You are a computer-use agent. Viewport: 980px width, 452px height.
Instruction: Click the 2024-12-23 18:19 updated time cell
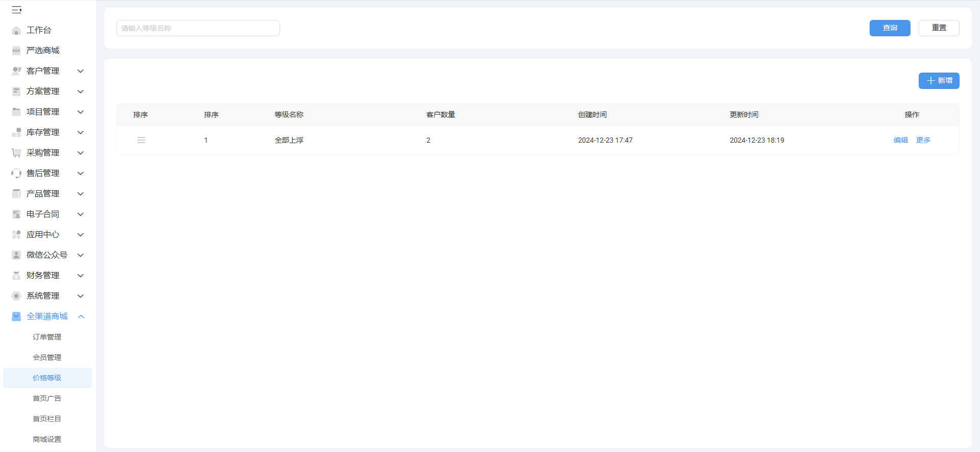(757, 140)
